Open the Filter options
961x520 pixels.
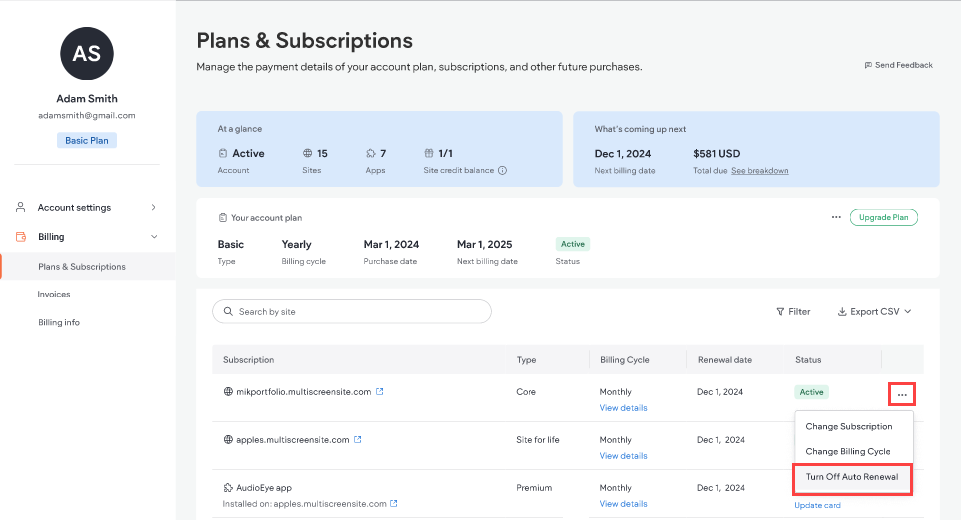[793, 312]
